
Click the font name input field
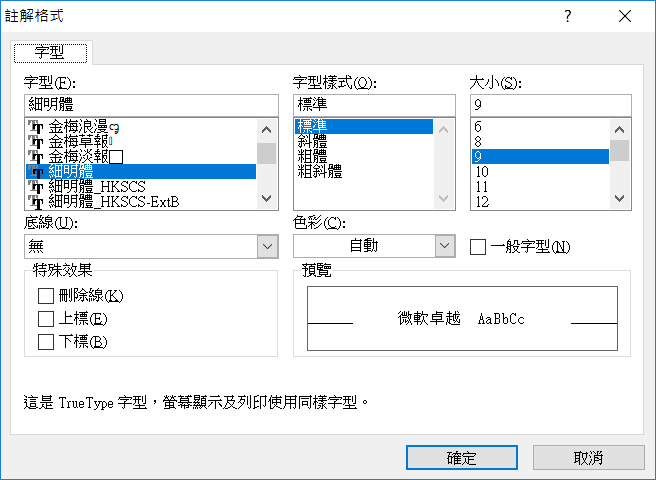(x=150, y=104)
